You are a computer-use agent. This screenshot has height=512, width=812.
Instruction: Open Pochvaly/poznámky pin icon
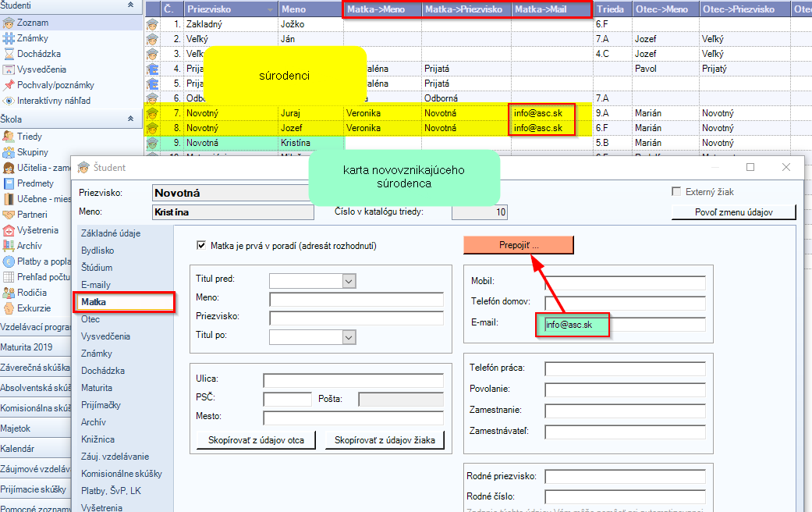point(9,85)
